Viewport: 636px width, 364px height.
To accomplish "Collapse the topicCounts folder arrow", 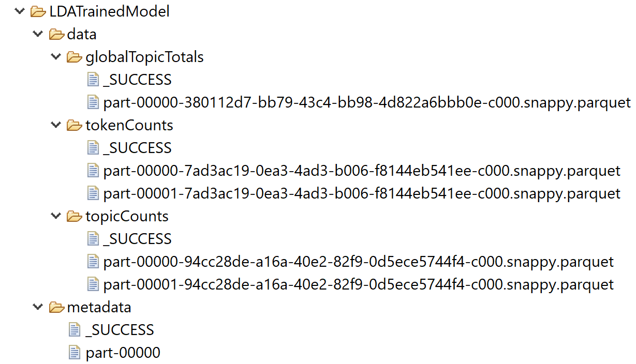I will pyautogui.click(x=56, y=216).
